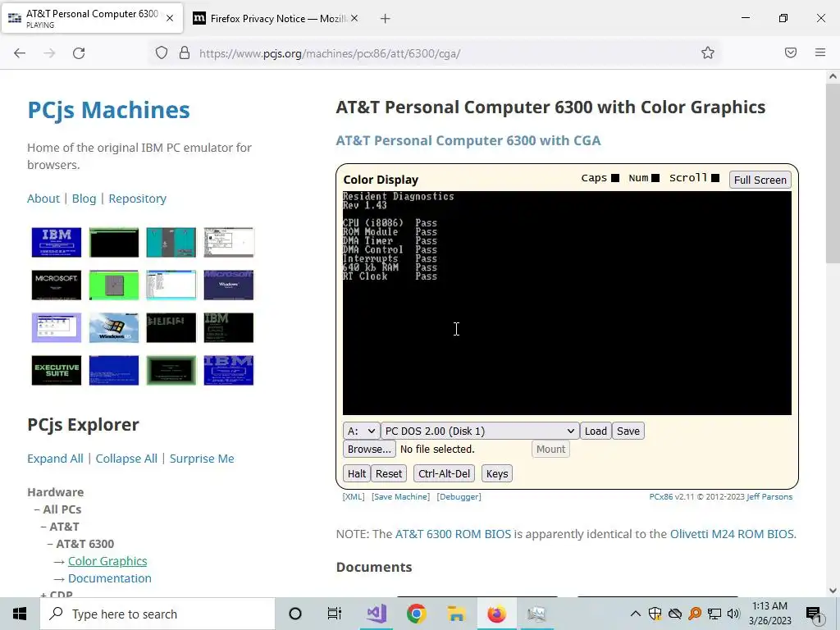Open the Firefox hamburger menu
Viewport: 840px width, 630px height.
pos(820,52)
